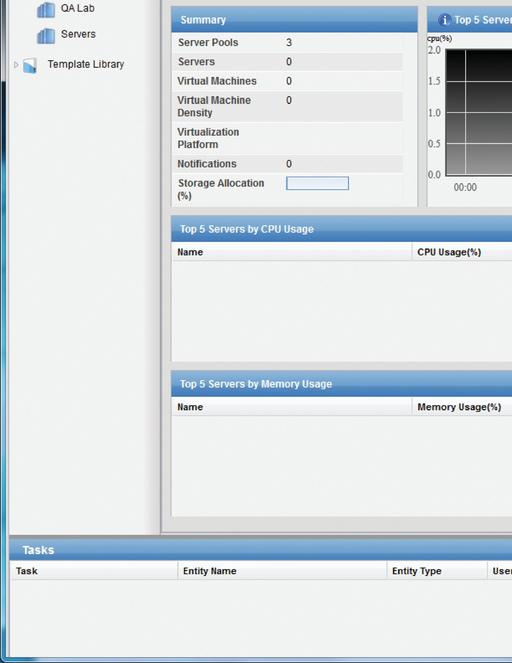Click the Task column header

[x=93, y=571]
